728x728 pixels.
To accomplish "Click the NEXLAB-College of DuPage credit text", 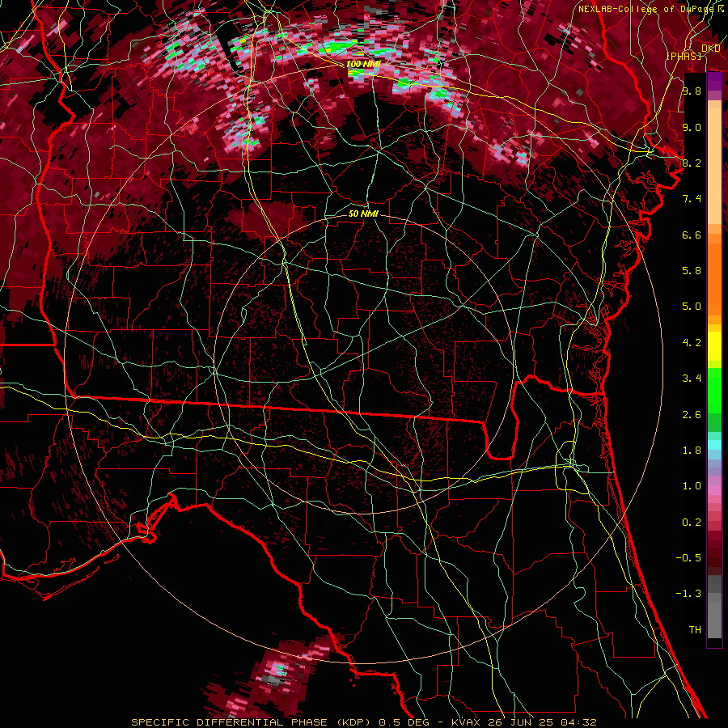I will pyautogui.click(x=645, y=9).
